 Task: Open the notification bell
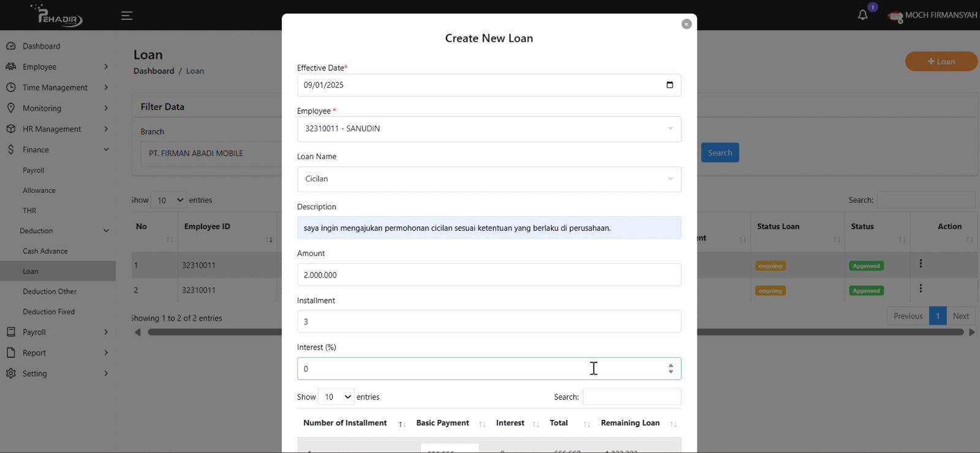pyautogui.click(x=862, y=15)
